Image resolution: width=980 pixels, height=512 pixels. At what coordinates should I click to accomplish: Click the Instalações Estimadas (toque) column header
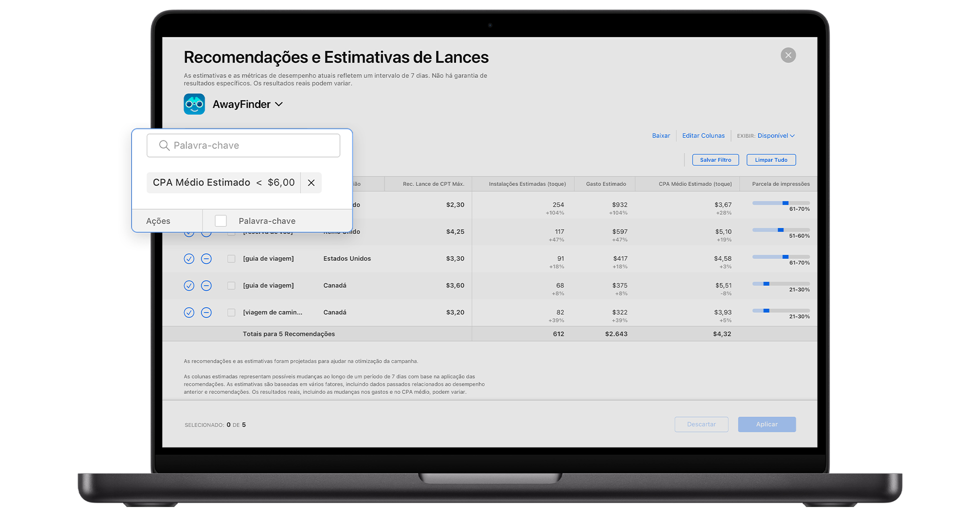[x=527, y=184]
